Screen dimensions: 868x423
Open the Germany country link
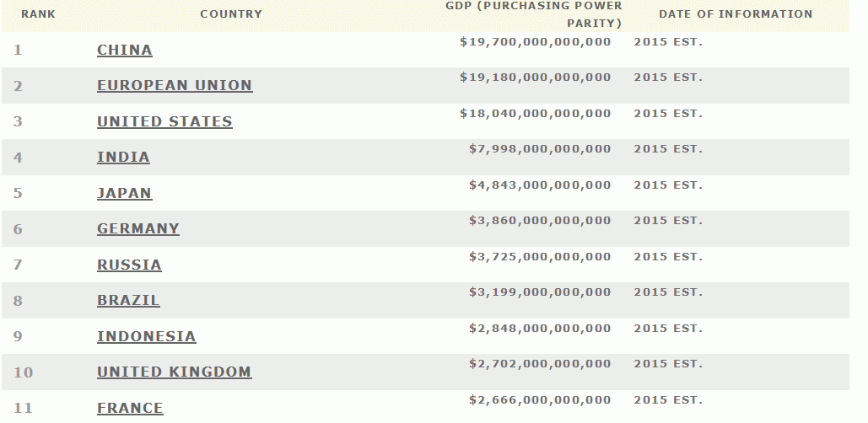138,228
